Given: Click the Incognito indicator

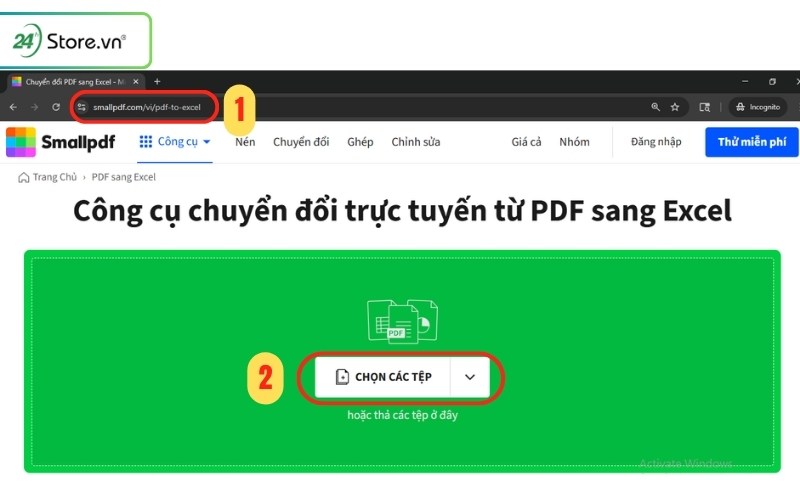Looking at the screenshot, I should point(758,107).
